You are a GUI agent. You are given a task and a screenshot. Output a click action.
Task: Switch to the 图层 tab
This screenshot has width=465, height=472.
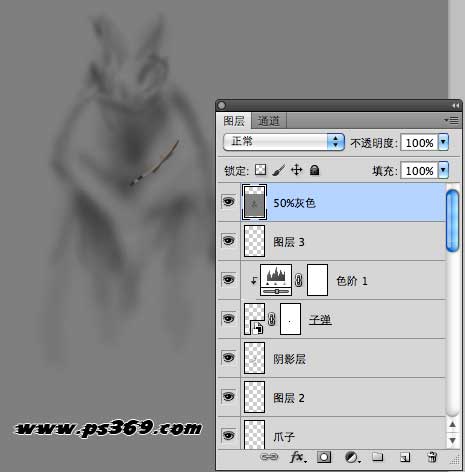click(234, 121)
